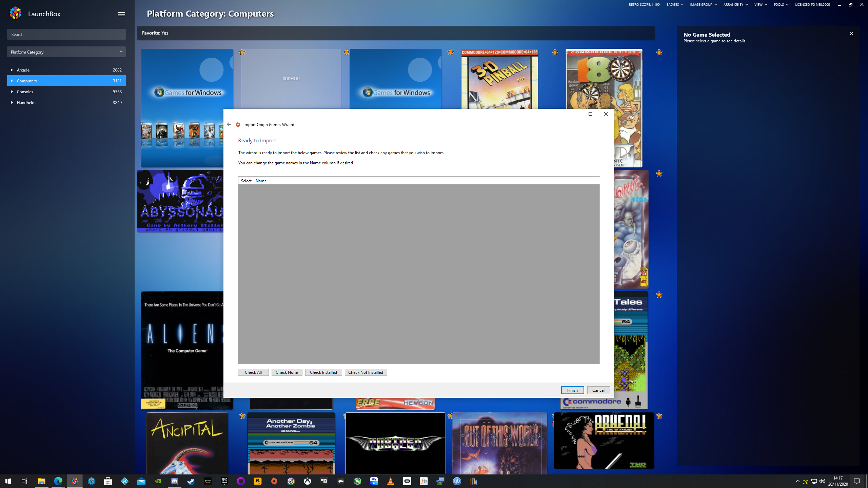Open Rockstar Games Launcher from taskbar

coord(258,481)
